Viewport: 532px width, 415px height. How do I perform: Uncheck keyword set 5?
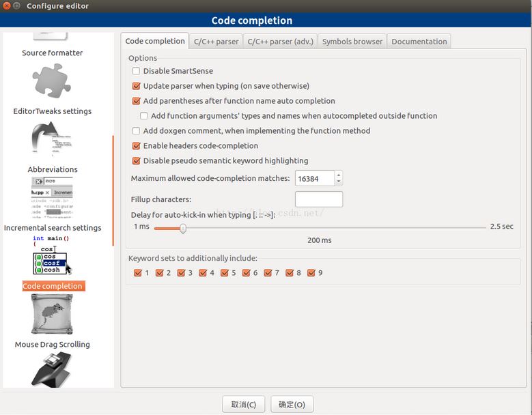point(225,273)
